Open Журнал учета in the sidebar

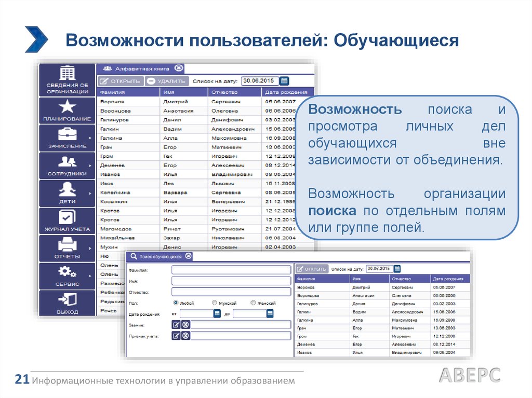tap(67, 220)
